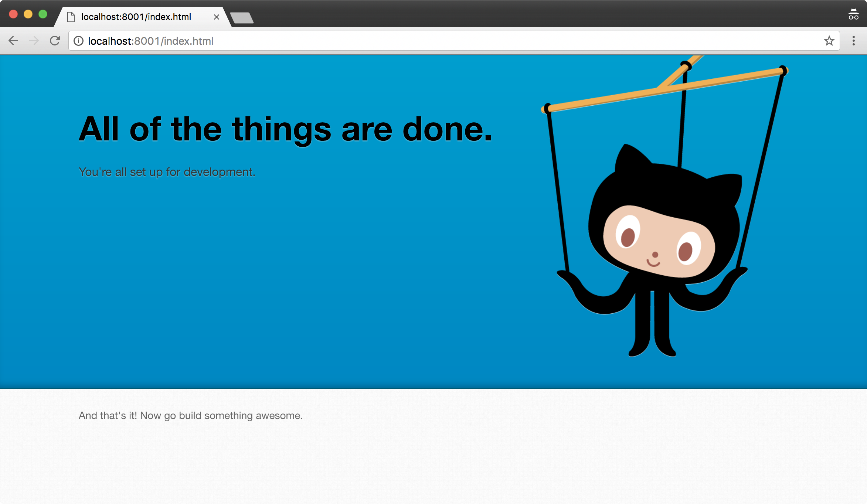
Task: Reload the page with the refresh icon
Action: [55, 41]
